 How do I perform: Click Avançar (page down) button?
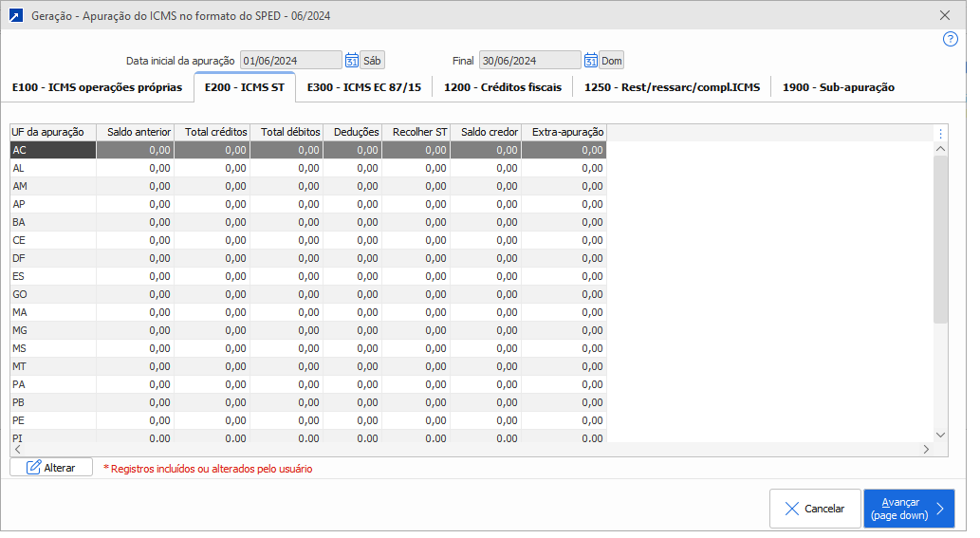(x=908, y=509)
